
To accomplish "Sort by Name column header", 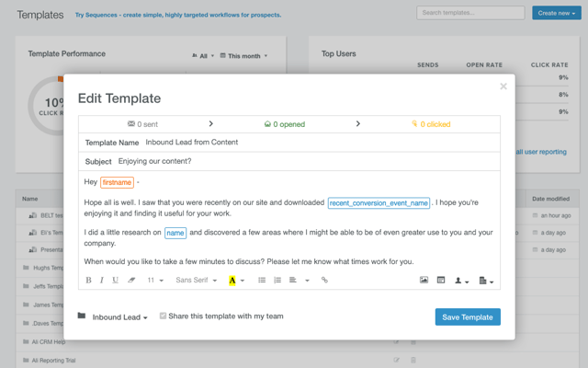I will [x=29, y=199].
